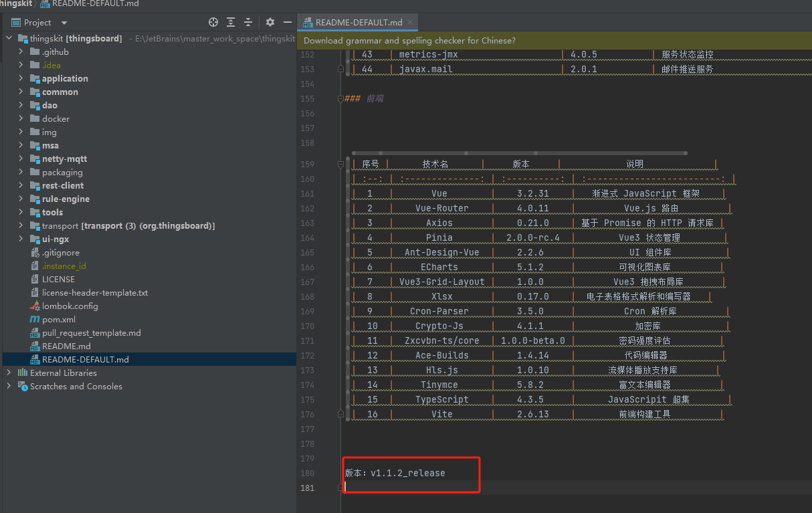This screenshot has width=812, height=513.
Task: Select the LICENSE file
Action: click(x=58, y=279)
